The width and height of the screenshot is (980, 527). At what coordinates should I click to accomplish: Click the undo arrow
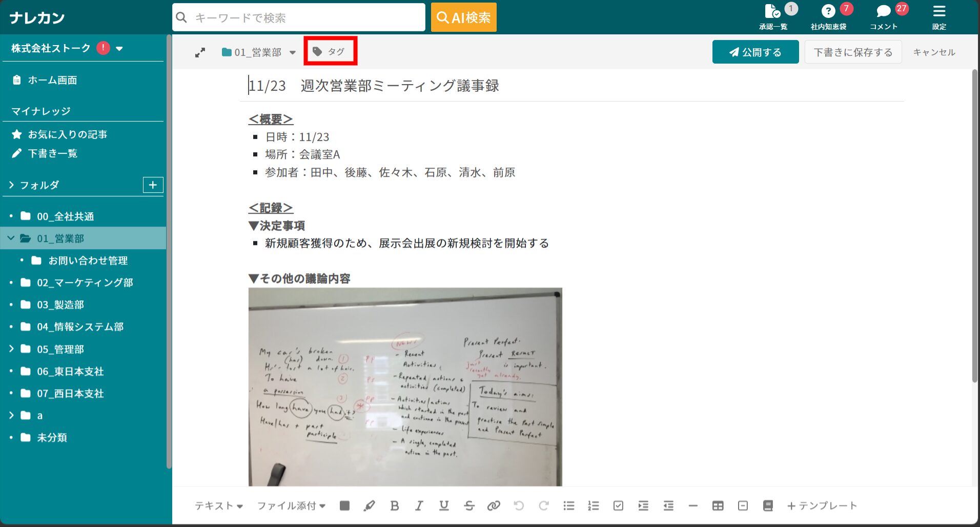[x=519, y=506]
